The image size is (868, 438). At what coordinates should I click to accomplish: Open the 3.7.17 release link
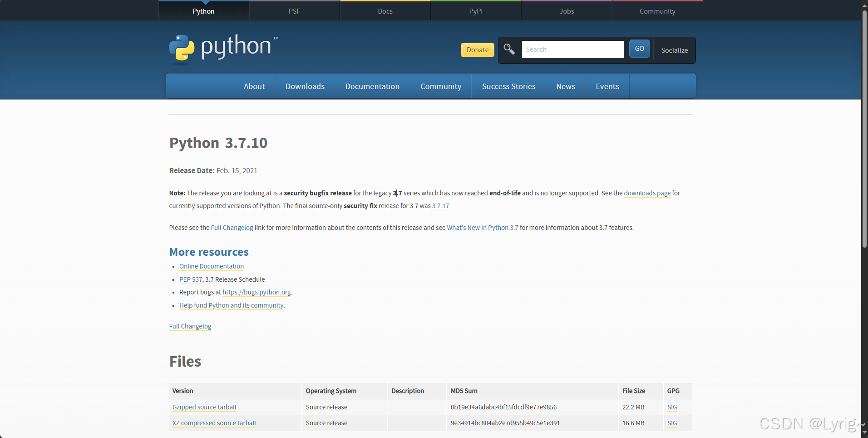tap(440, 206)
